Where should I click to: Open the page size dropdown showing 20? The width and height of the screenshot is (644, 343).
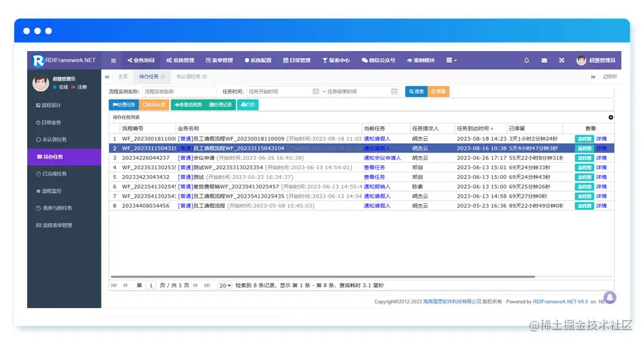click(224, 286)
